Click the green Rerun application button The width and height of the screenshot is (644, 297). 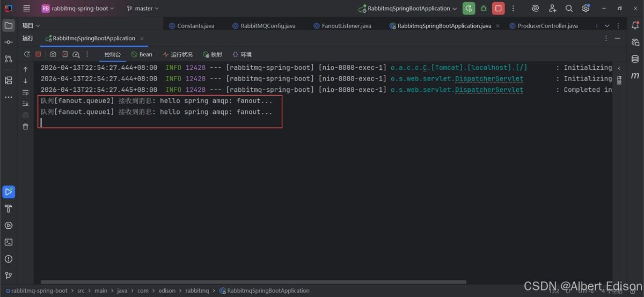pyautogui.click(x=469, y=9)
